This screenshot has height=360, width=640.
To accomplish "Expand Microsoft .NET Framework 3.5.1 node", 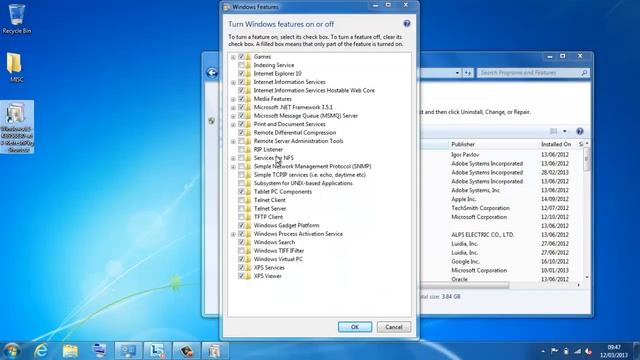I will (233, 108).
